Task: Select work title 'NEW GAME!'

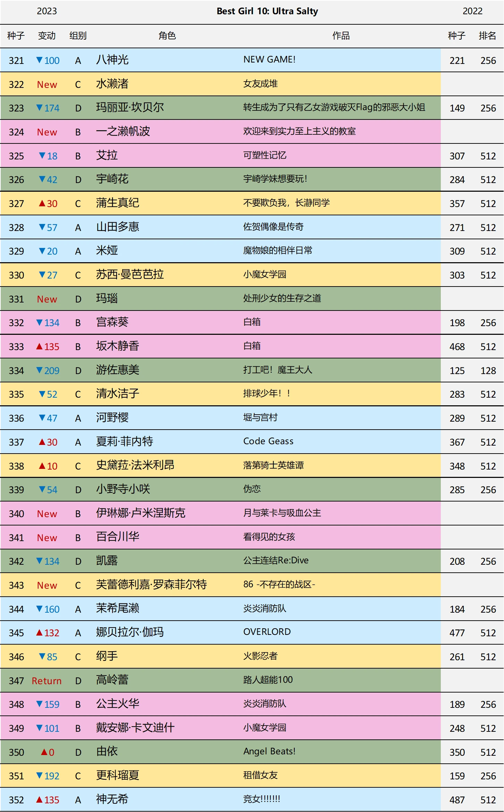Action: click(270, 60)
